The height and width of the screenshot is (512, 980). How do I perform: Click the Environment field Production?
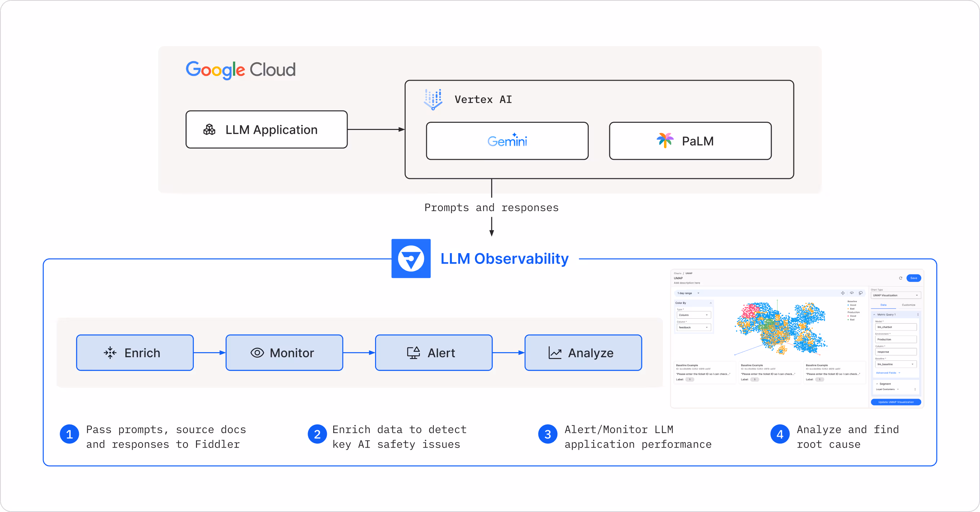[x=896, y=340]
